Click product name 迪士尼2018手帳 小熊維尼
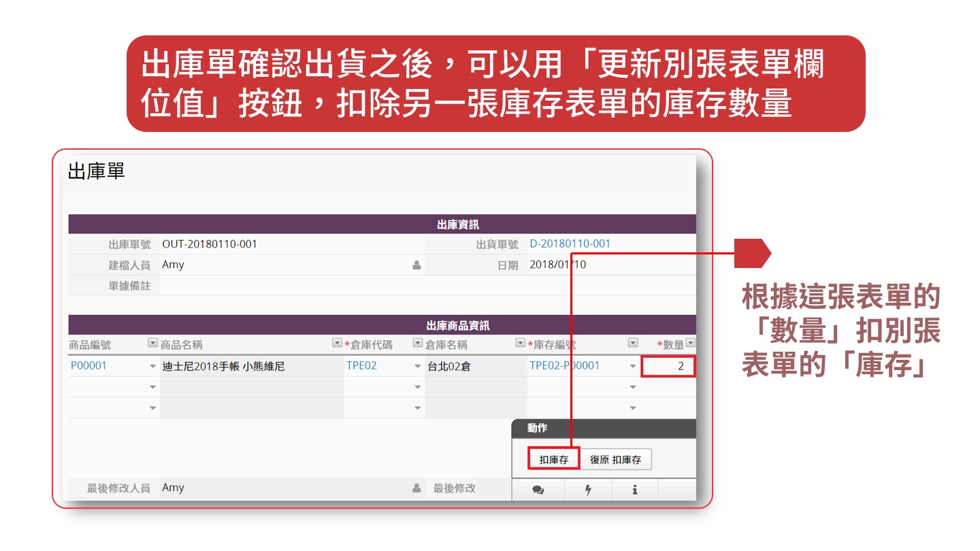980x551 pixels. coord(223,367)
